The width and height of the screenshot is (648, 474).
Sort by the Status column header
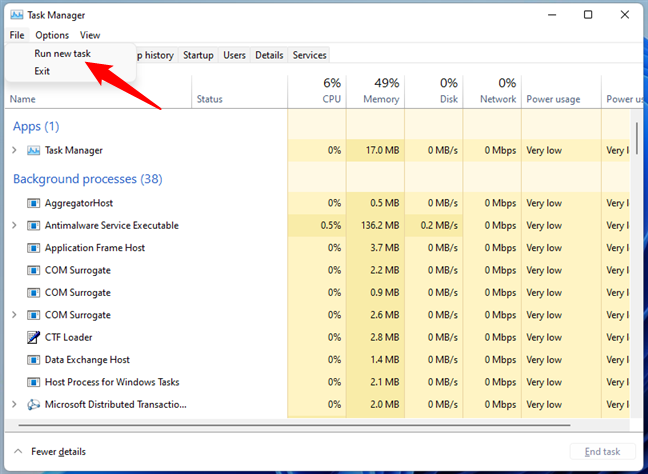coord(210,99)
